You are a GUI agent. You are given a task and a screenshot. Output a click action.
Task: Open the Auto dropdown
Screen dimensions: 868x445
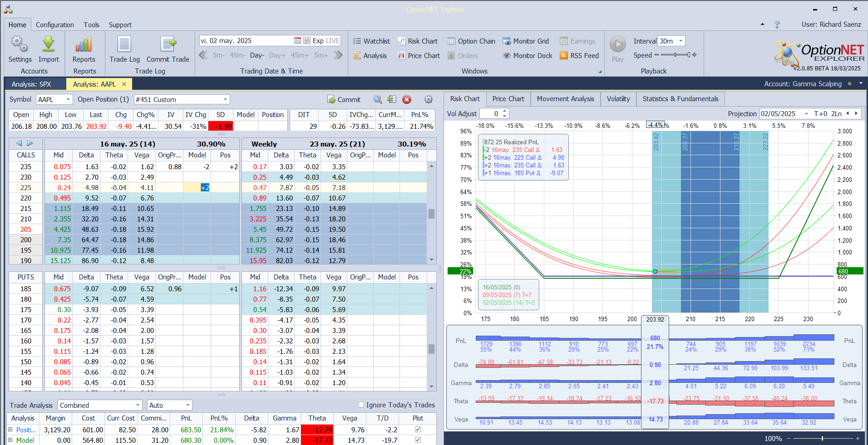pyautogui.click(x=187, y=405)
